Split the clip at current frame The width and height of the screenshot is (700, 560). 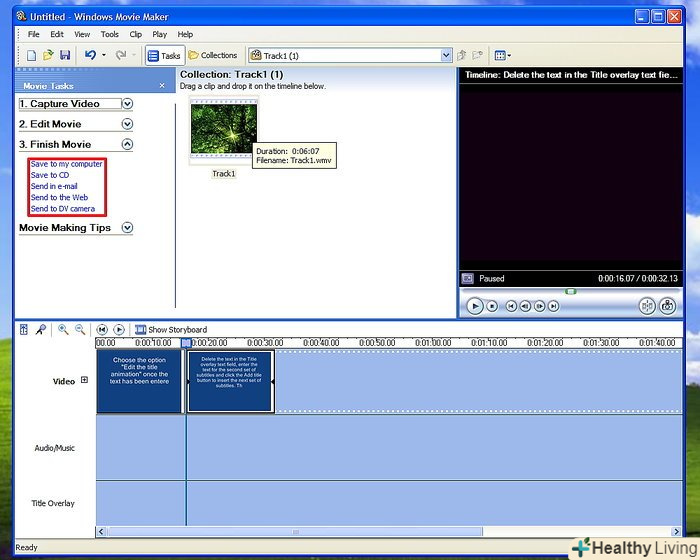click(647, 306)
